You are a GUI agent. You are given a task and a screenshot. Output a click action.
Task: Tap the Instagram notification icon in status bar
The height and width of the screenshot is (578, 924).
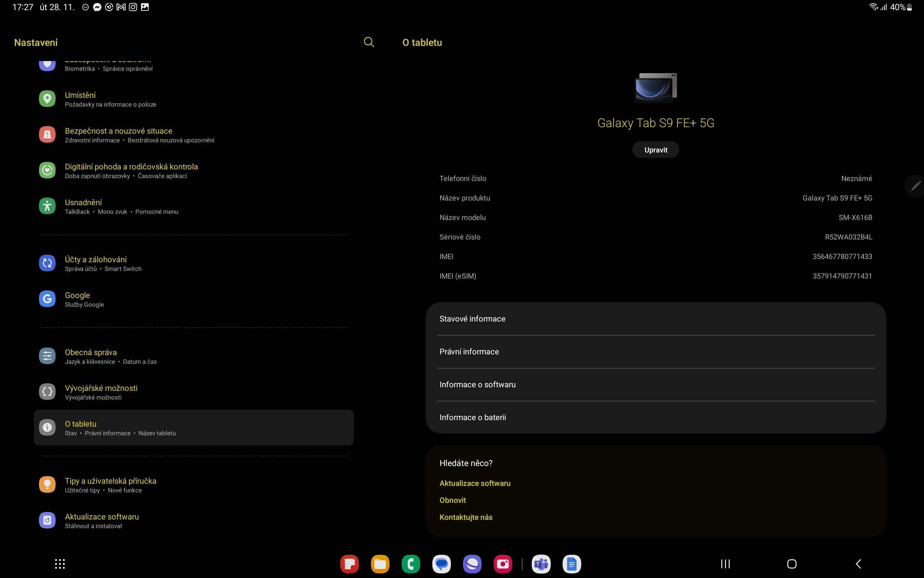(x=133, y=7)
